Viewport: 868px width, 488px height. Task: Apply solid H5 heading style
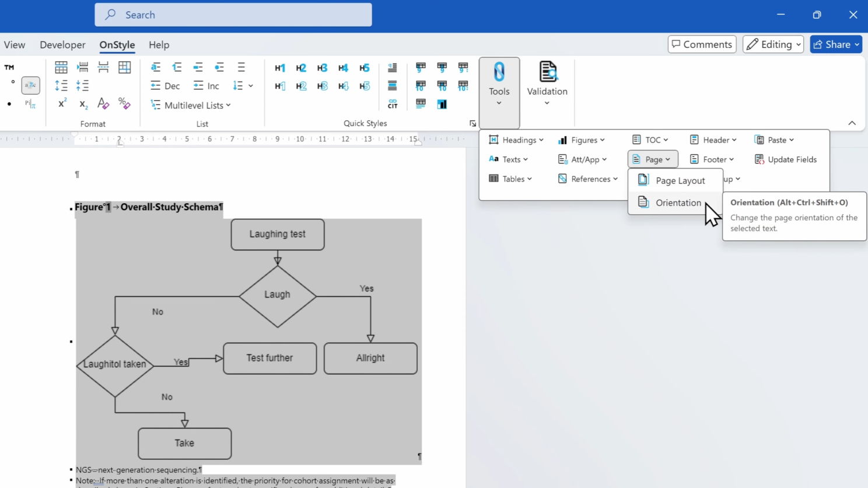click(x=364, y=68)
